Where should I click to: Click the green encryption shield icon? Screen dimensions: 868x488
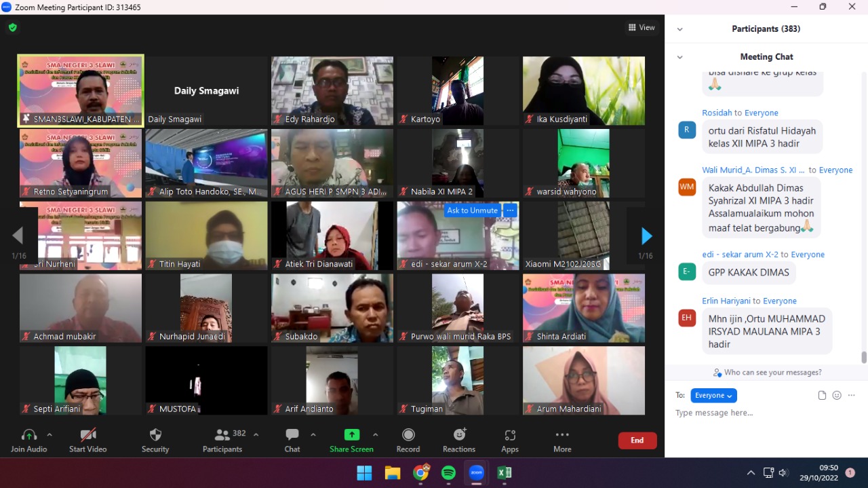point(13,28)
